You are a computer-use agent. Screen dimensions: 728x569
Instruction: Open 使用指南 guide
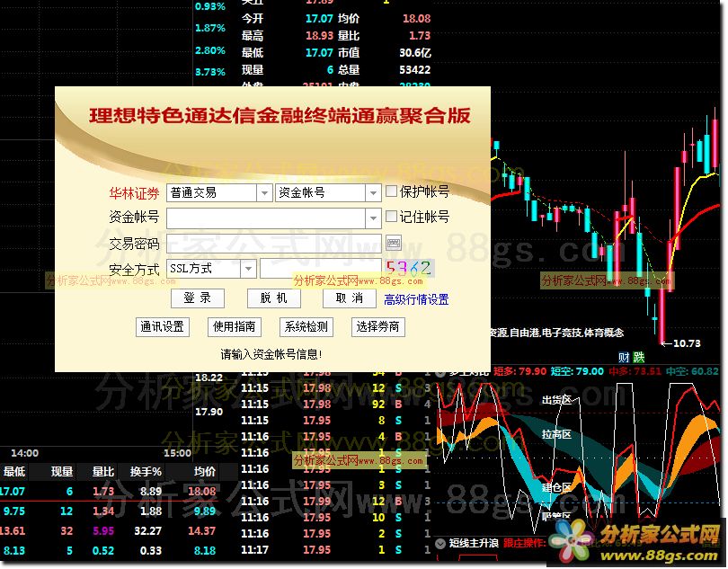(234, 327)
